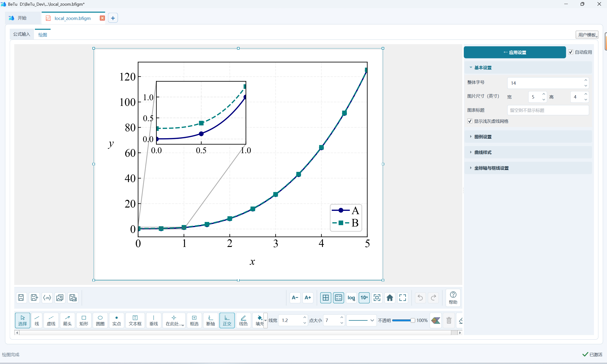Expand the 坐标轴与框线设置 section
The height and width of the screenshot is (364, 607).
coord(528,168)
